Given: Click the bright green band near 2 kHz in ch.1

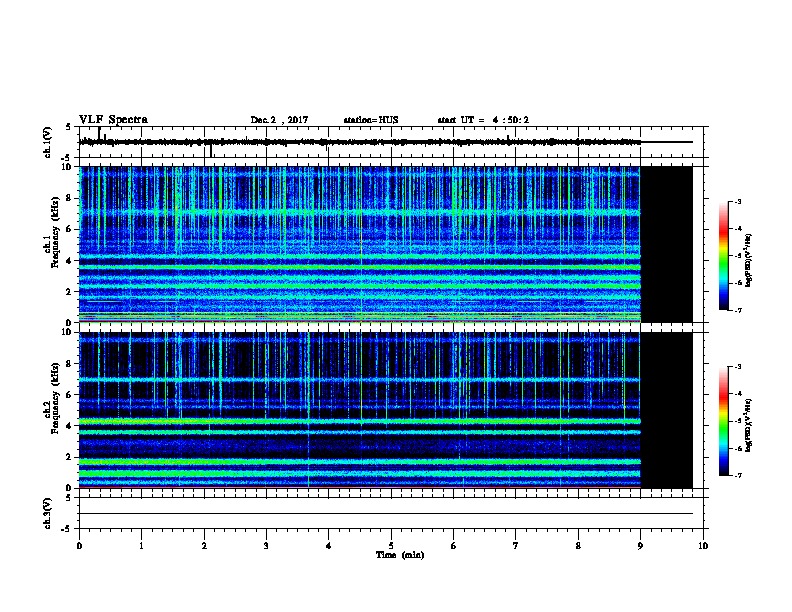Looking at the screenshot, I should click(360, 286).
